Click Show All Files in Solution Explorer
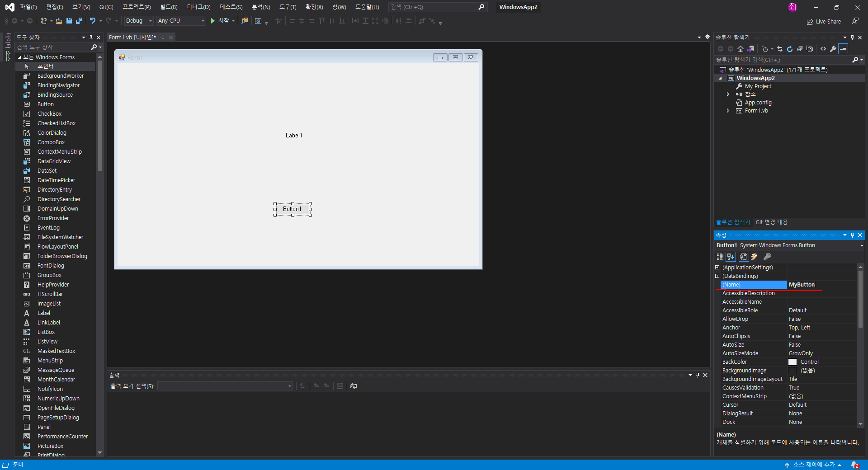This screenshot has width=868, height=470. tap(810, 48)
